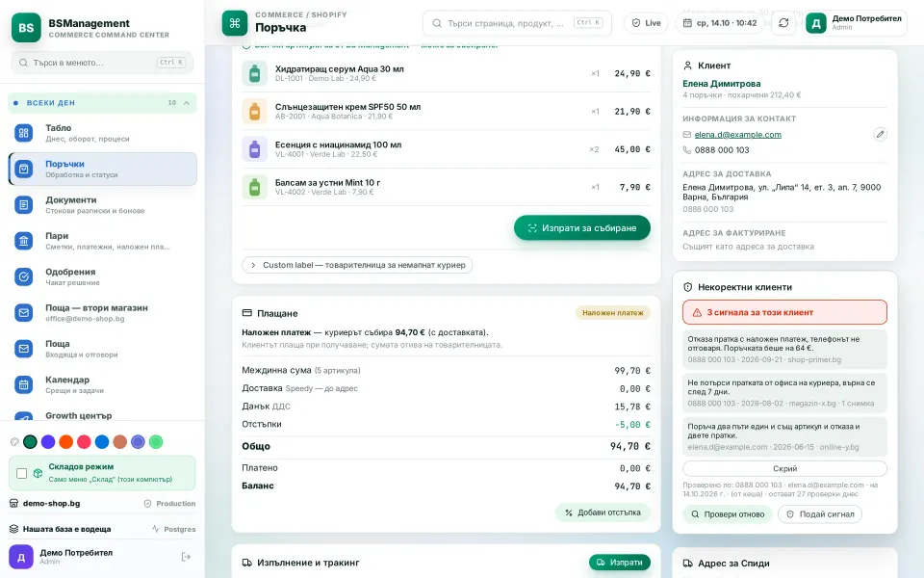The width and height of the screenshot is (924, 578).
Task: Select the orange theme color swatch
Action: pos(66,442)
